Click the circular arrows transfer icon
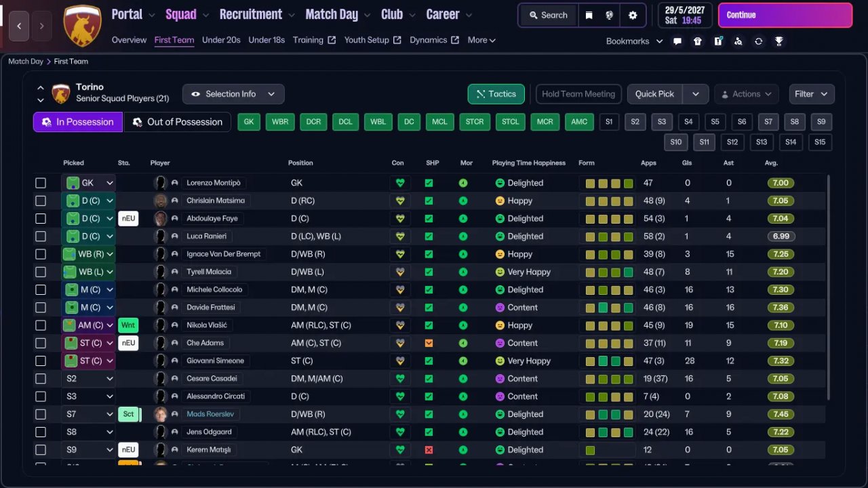 758,41
